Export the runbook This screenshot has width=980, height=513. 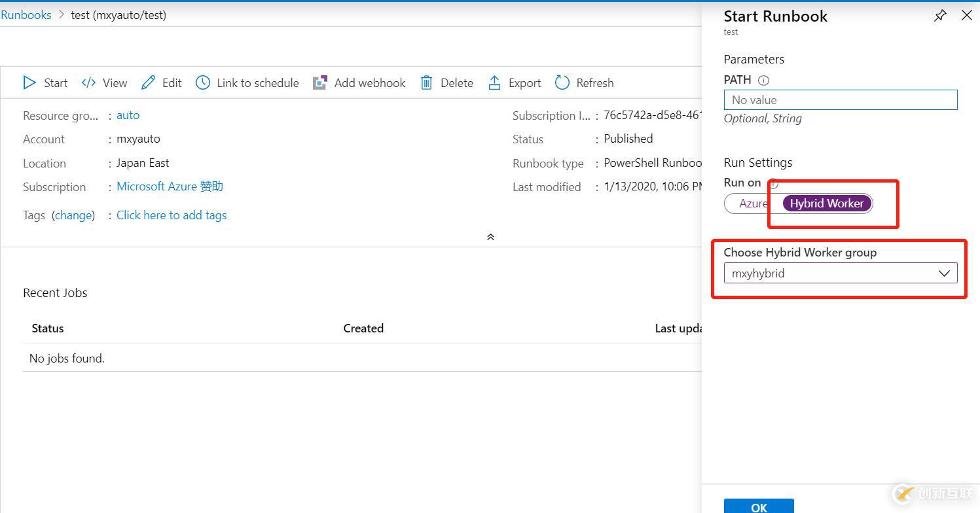point(515,82)
